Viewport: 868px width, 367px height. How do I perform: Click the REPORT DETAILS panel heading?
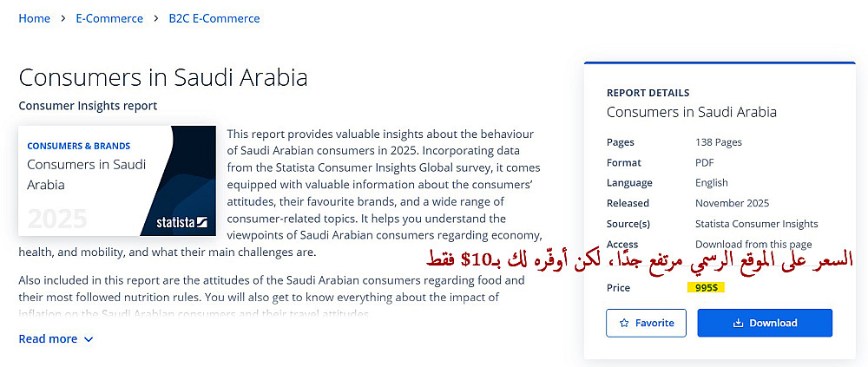(648, 93)
